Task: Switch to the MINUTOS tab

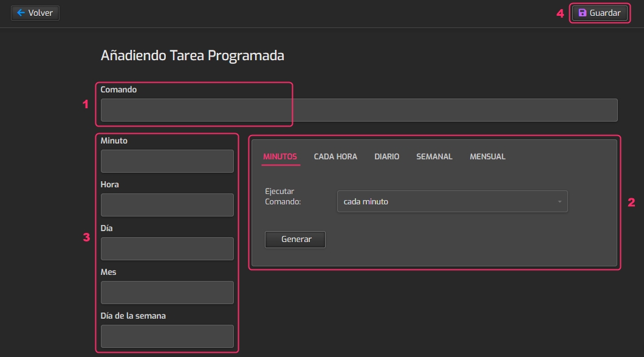Action: click(x=279, y=156)
